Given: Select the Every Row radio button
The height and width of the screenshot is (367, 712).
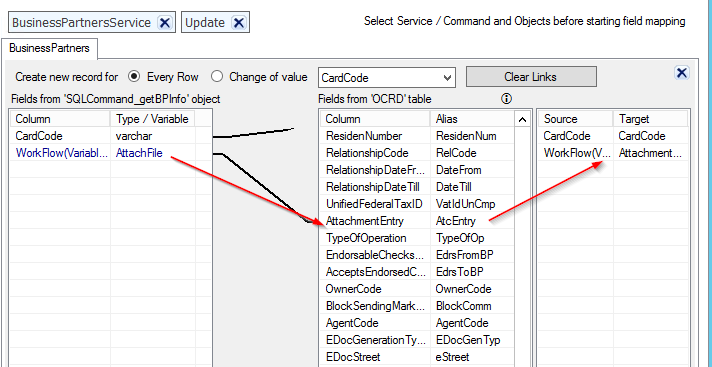Looking at the screenshot, I should pos(134,77).
